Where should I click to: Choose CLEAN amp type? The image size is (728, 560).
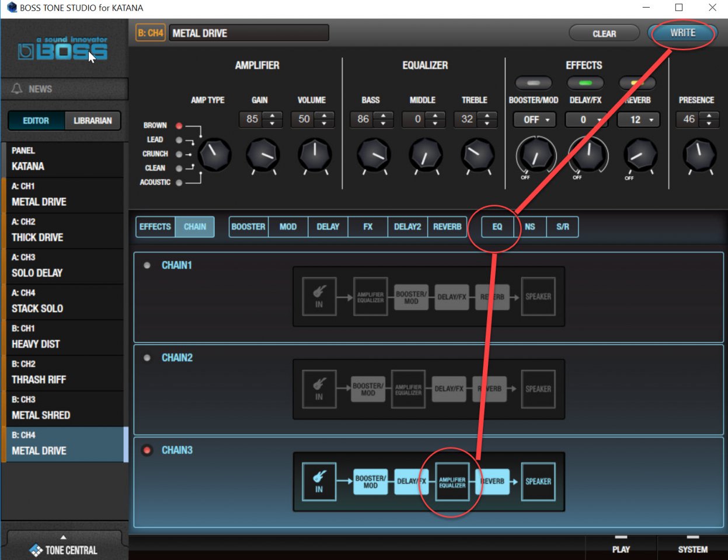click(x=179, y=168)
